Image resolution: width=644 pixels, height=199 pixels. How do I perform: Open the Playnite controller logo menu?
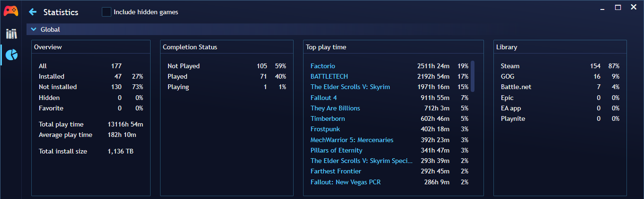coord(11,11)
